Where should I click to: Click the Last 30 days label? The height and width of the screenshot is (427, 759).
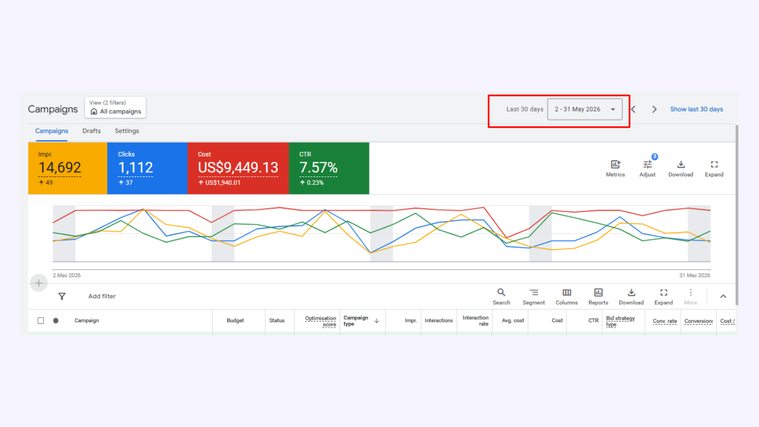(525, 109)
